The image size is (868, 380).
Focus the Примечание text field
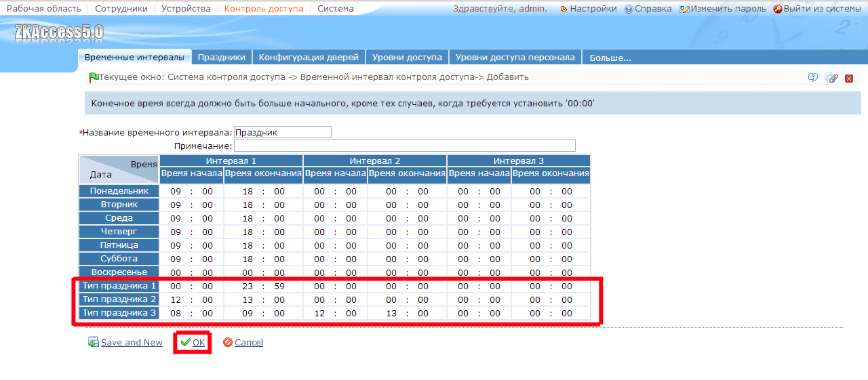(x=405, y=146)
